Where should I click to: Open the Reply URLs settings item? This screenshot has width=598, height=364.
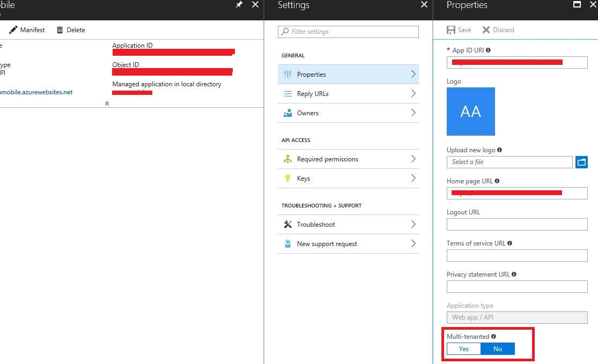[x=348, y=94]
